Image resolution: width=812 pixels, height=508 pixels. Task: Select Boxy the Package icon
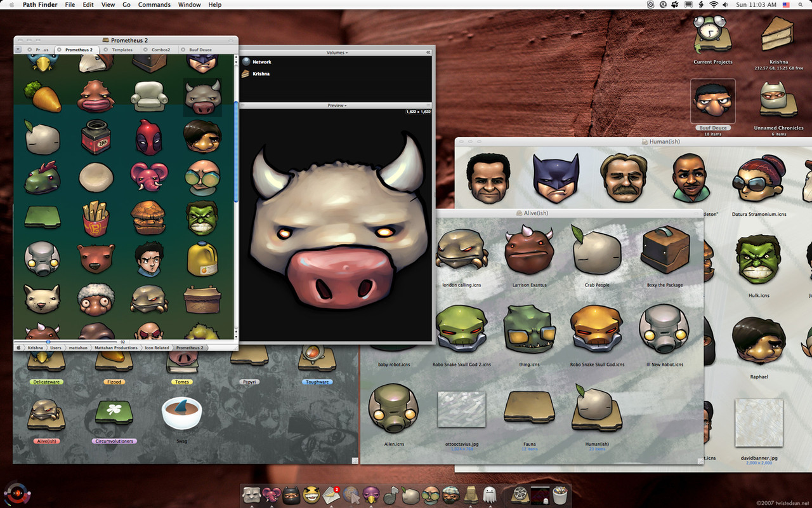point(665,249)
